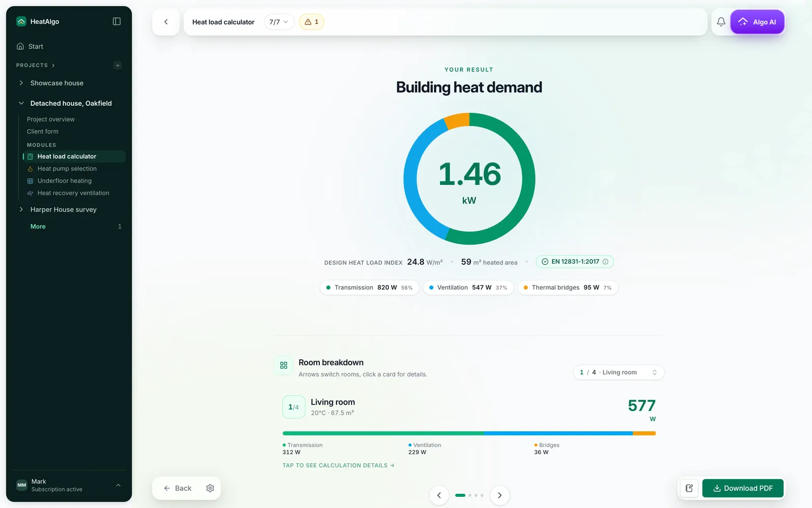The width and height of the screenshot is (812, 508).
Task: Launch Algo AI assistant
Action: pos(757,22)
